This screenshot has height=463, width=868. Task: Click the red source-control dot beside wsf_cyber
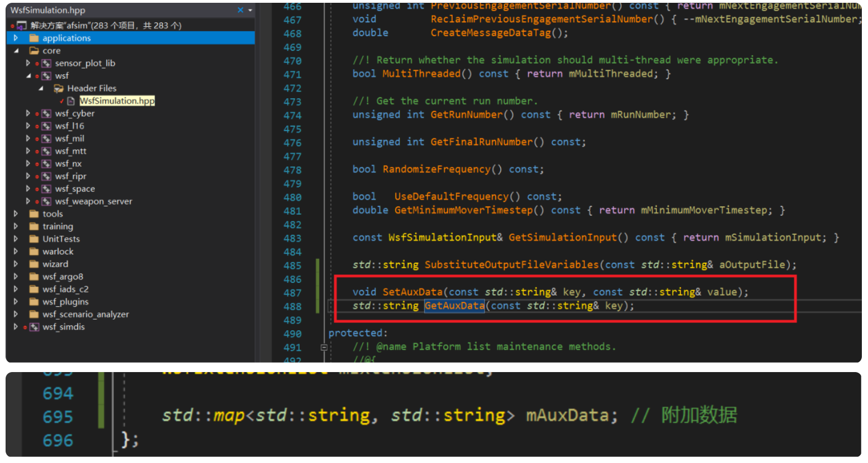(x=37, y=114)
